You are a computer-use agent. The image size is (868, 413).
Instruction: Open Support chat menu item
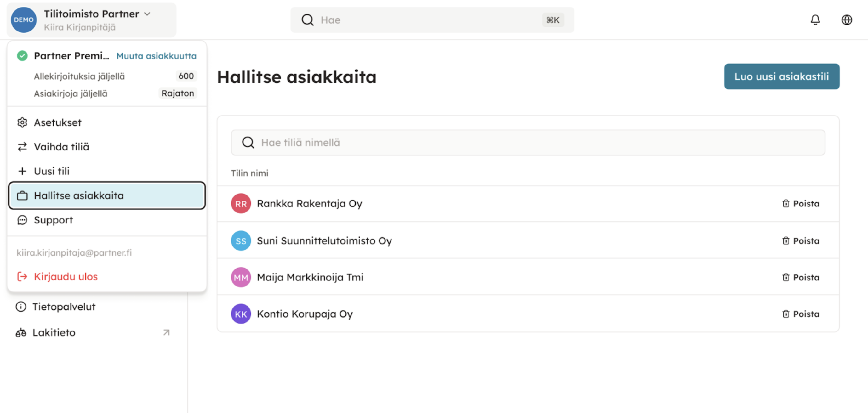53,220
